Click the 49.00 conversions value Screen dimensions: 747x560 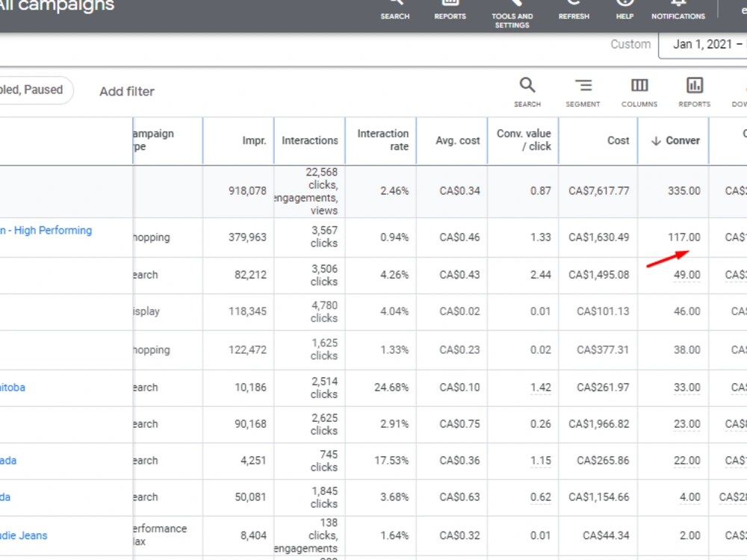686,275
